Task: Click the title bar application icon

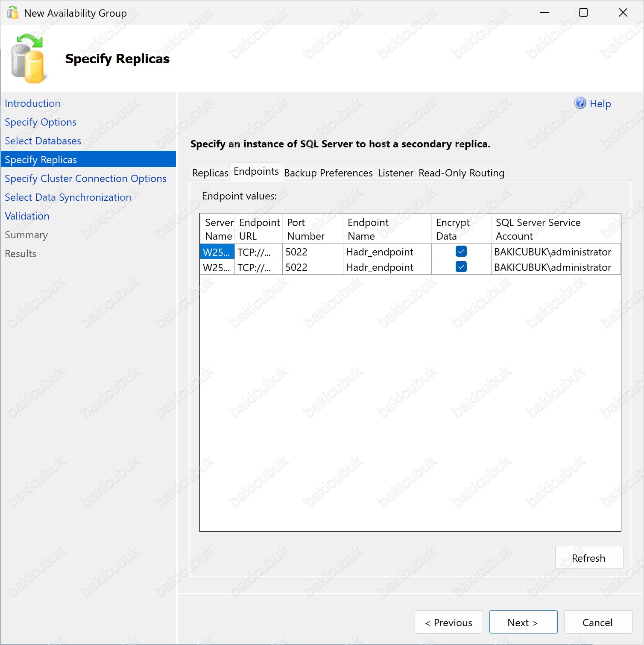Action: 13,13
